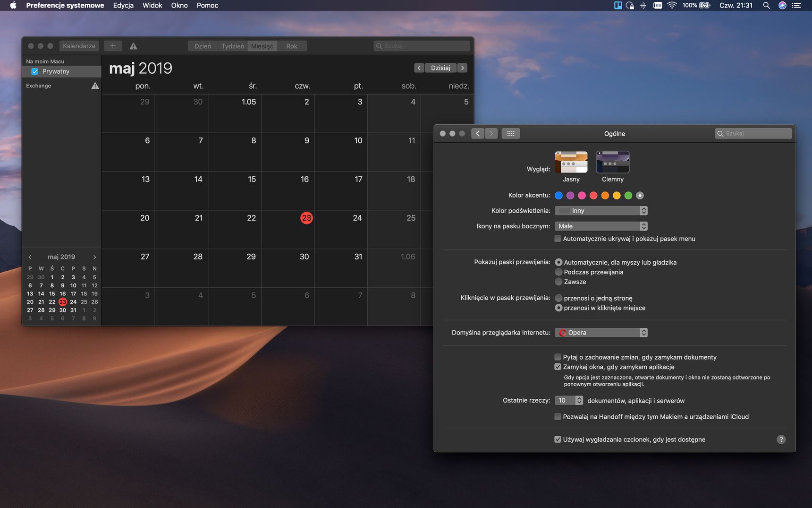Switch Calendar to Dzień view
This screenshot has height=508, width=812.
[x=203, y=46]
